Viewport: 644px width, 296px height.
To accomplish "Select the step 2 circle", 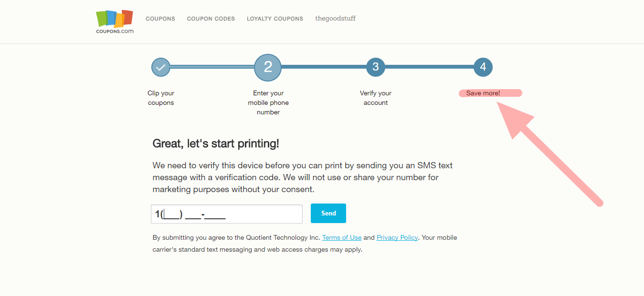I will [x=268, y=67].
